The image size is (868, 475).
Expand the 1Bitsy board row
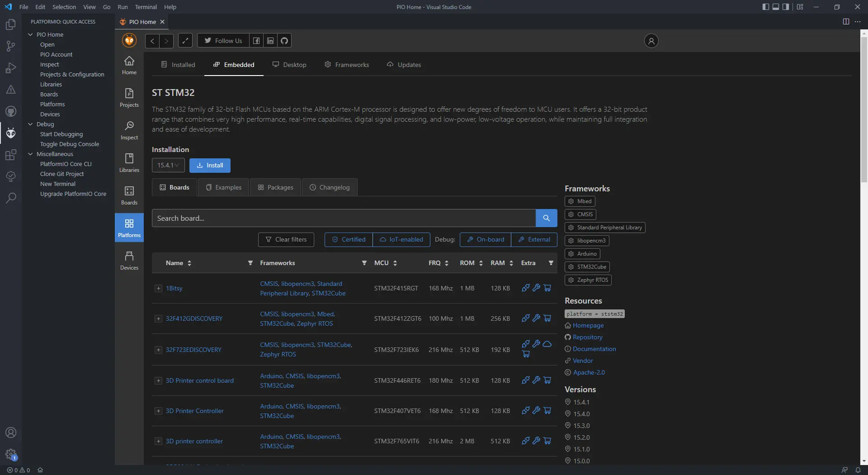[x=158, y=288]
